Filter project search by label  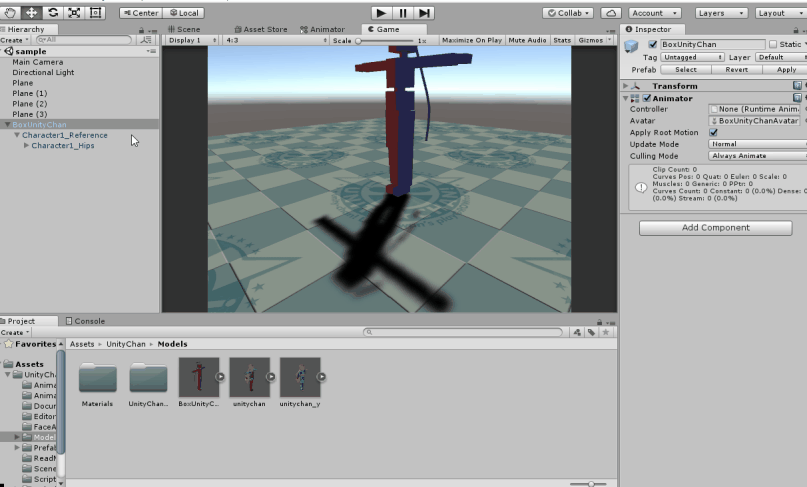(x=591, y=333)
